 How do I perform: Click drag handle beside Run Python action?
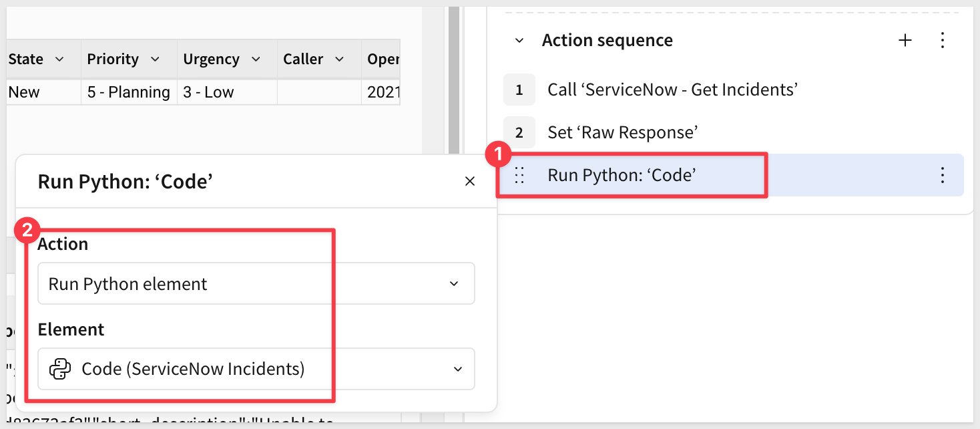[519, 176]
